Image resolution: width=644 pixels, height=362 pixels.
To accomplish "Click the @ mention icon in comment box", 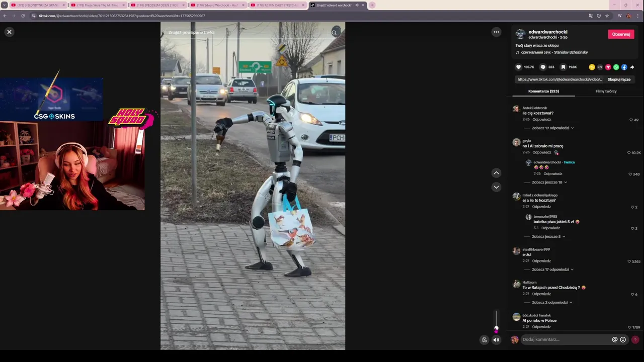I will pyautogui.click(x=614, y=340).
